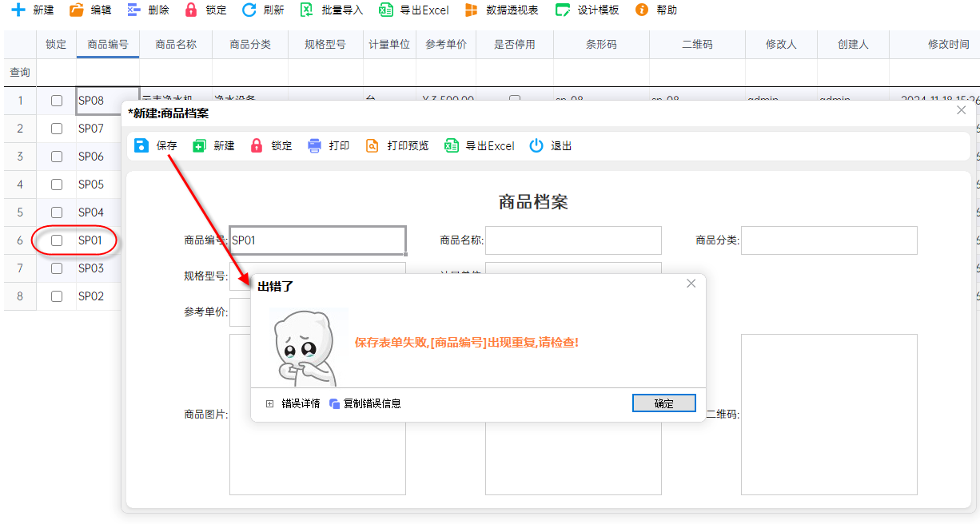The height and width of the screenshot is (524, 980).
Task: Tick the checkbox in row SP07
Action: coord(57,129)
